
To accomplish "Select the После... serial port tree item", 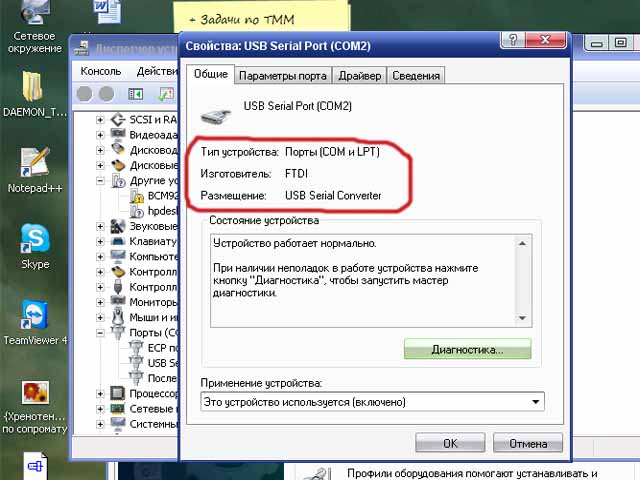I will 154,378.
